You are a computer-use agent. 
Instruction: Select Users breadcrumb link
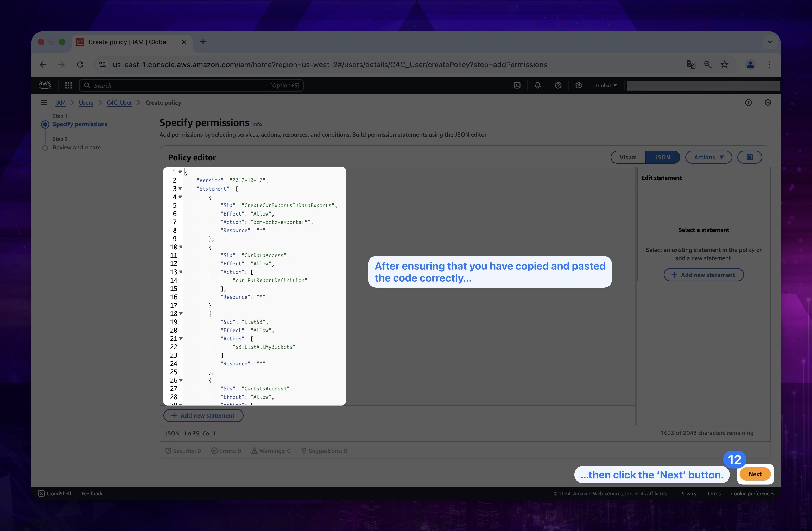click(86, 102)
